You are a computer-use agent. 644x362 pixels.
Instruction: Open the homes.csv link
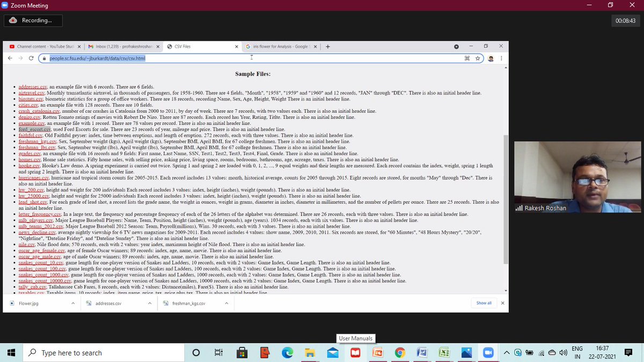coord(29,159)
